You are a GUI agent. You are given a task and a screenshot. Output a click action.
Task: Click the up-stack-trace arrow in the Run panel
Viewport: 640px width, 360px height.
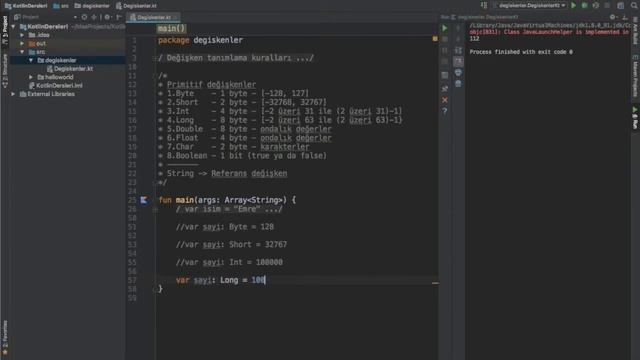click(458, 28)
